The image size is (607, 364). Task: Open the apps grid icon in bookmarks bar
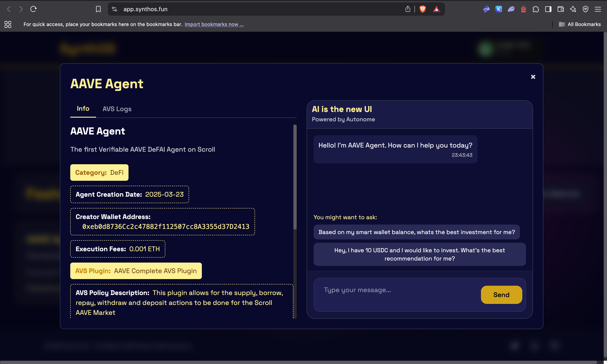pyautogui.click(x=8, y=24)
